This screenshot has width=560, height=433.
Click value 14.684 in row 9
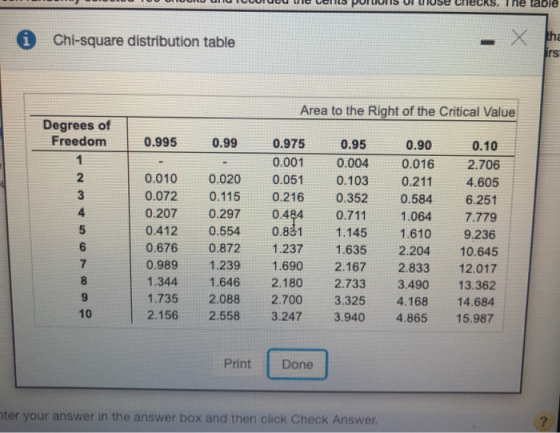click(x=476, y=302)
